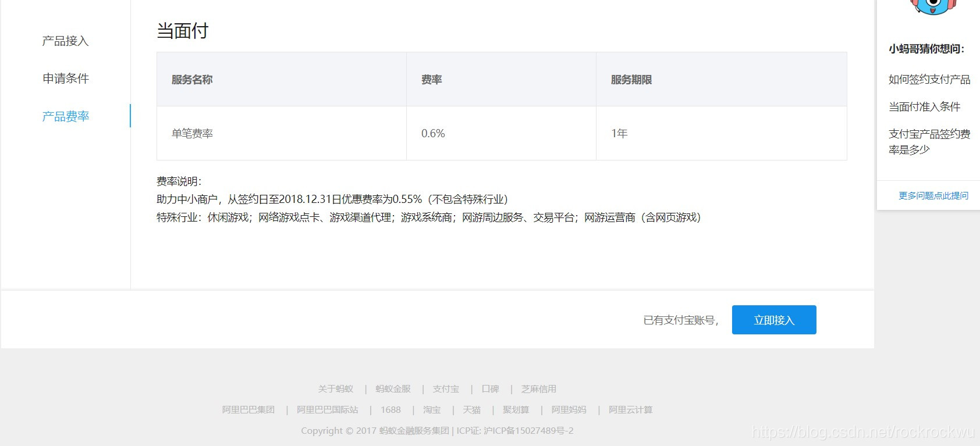Open the 产品接入 sidebar tab
The width and height of the screenshot is (980, 446).
click(x=65, y=41)
